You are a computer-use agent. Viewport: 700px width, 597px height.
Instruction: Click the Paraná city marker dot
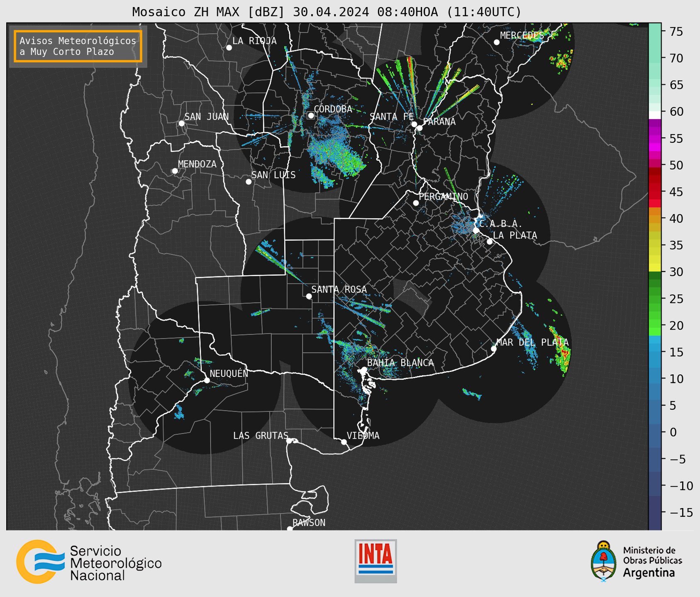[420, 128]
